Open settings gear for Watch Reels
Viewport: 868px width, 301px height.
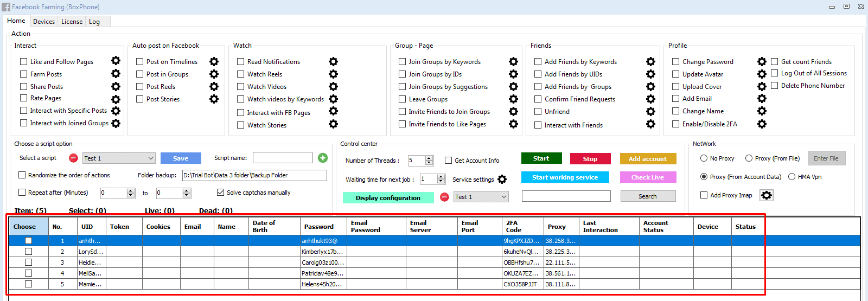tap(333, 74)
